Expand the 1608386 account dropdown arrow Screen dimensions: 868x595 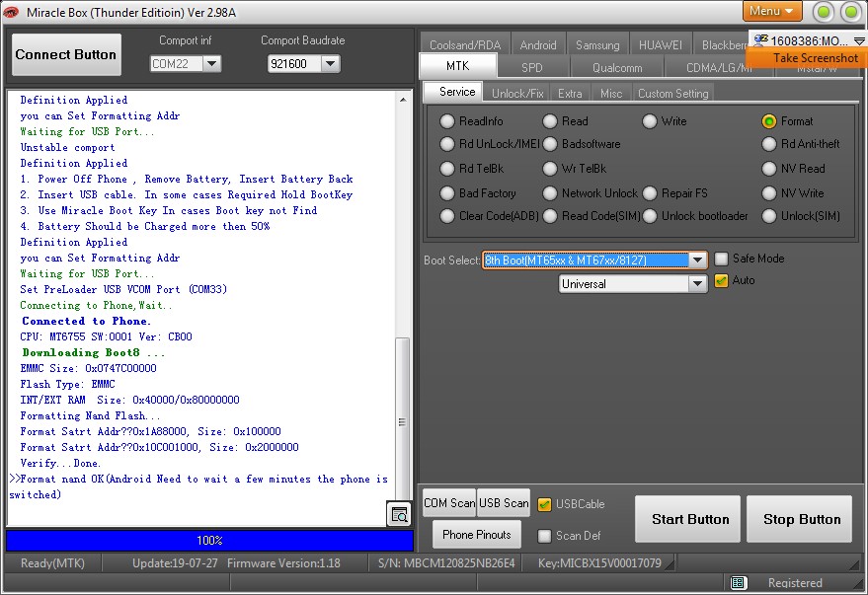pos(858,40)
